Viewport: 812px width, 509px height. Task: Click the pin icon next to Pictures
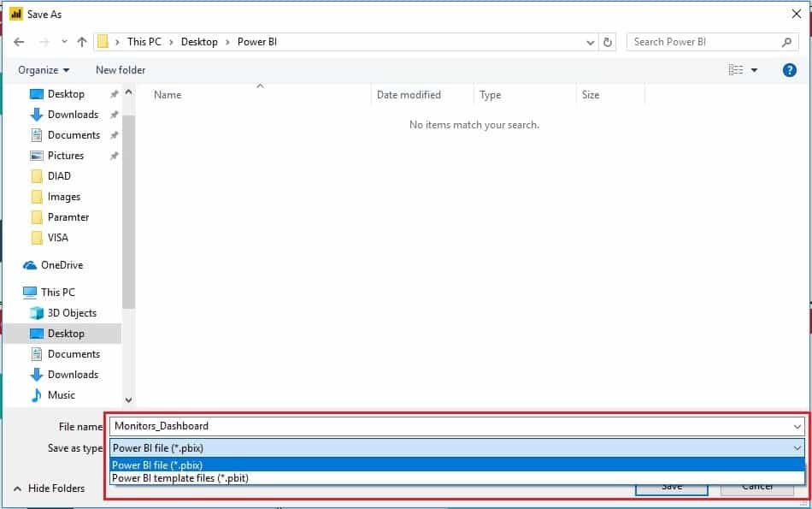[x=114, y=156]
